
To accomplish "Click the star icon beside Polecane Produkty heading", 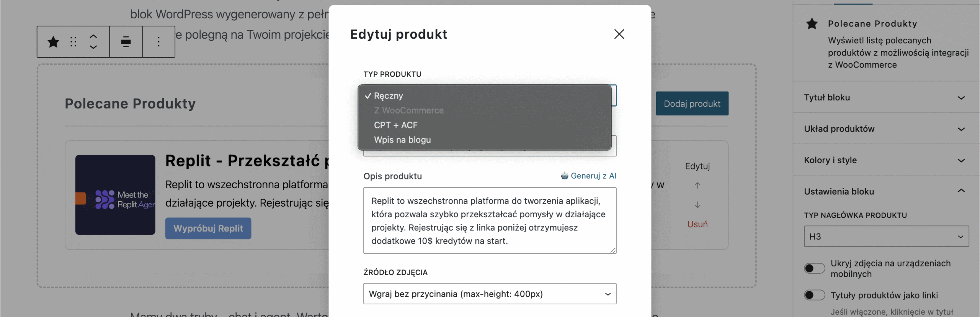I will coord(811,24).
